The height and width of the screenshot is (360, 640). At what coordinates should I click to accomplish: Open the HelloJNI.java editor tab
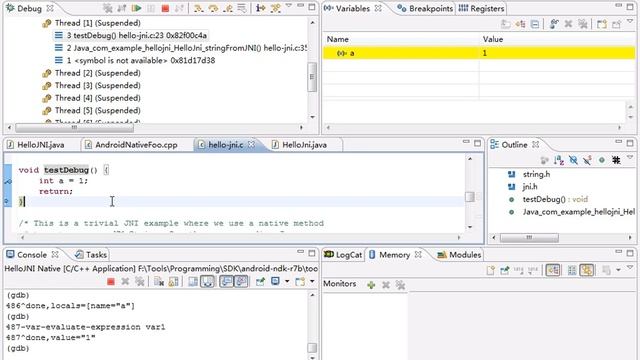pyautogui.click(x=36, y=145)
